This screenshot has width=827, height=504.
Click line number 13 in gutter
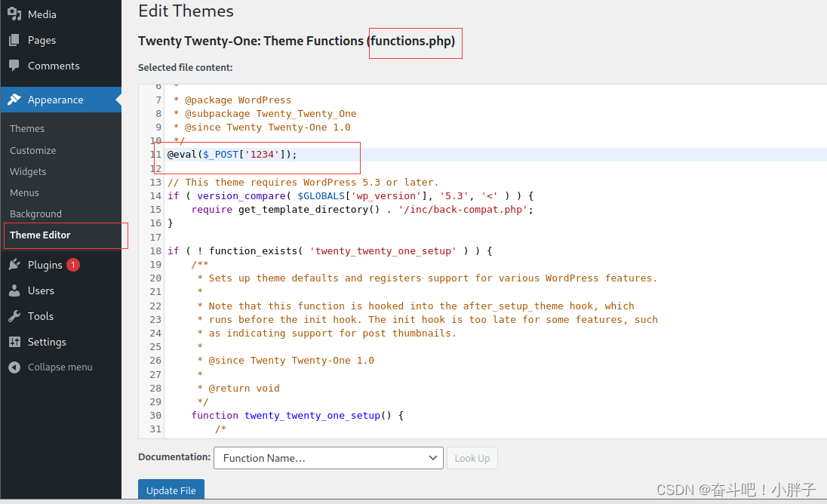pos(155,183)
